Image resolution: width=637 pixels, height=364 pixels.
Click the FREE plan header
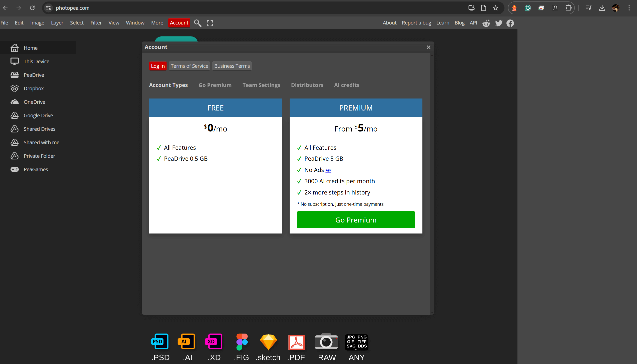215,108
